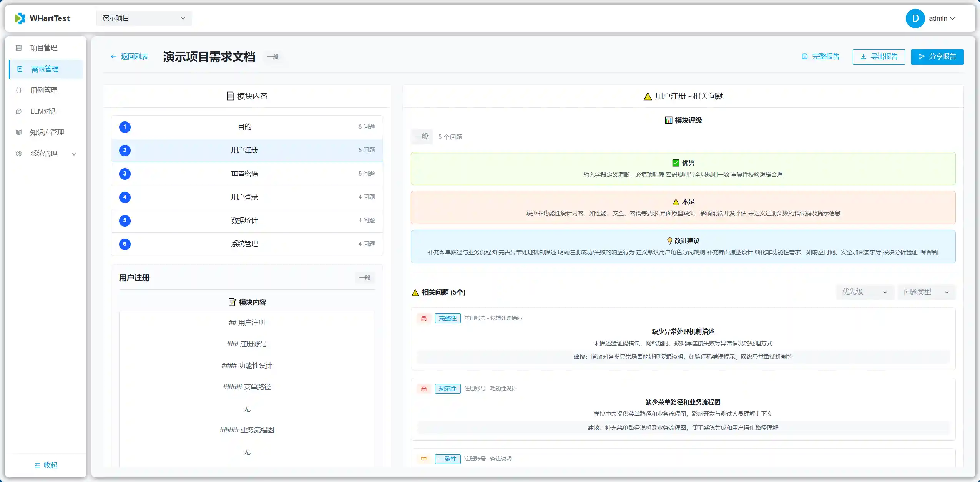Open 知识库管理 from the sidebar
The image size is (980, 482).
[47, 133]
